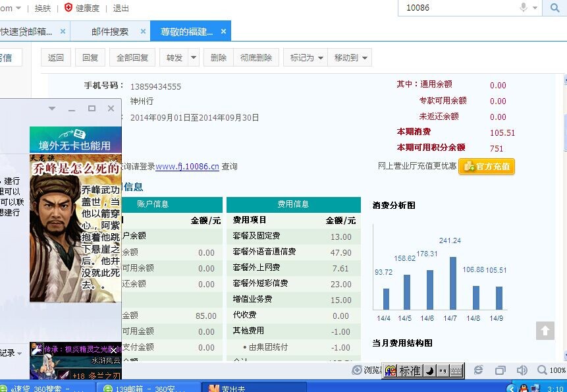Click the 14/7 bar in consumption chart
The width and height of the screenshot is (567, 392).
452,283
